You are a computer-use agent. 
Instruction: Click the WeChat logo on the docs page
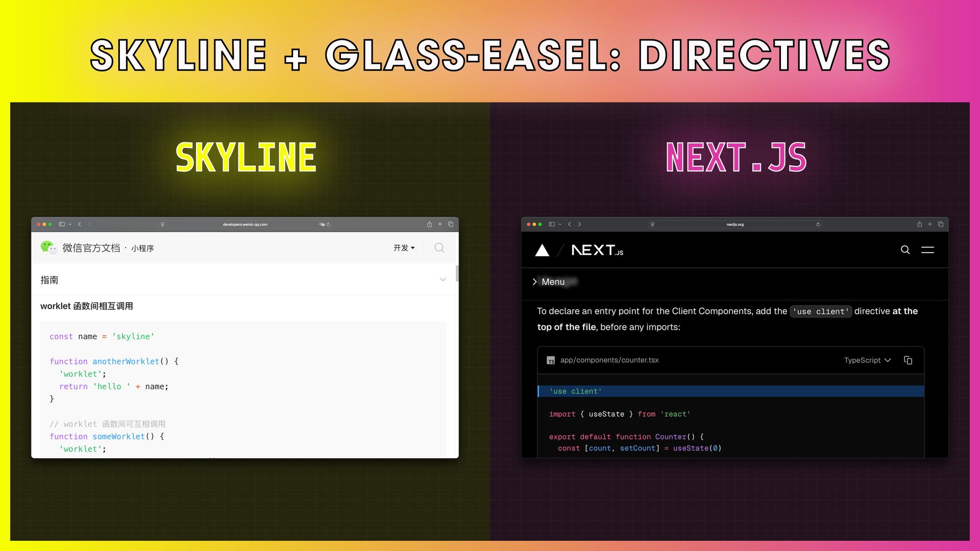pos(48,247)
